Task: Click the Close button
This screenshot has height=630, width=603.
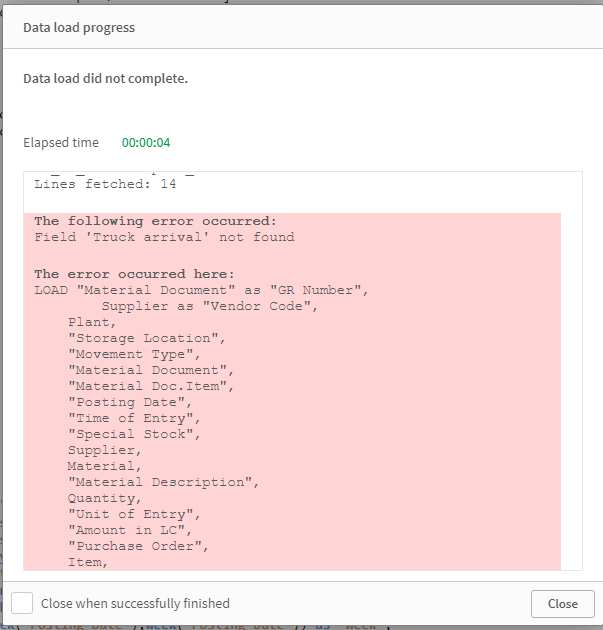Action: pyautogui.click(x=562, y=603)
